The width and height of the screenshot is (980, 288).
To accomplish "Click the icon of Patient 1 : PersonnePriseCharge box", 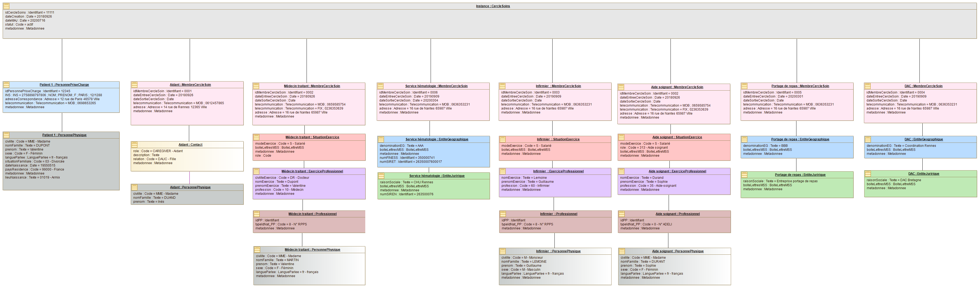I will coord(6,85).
